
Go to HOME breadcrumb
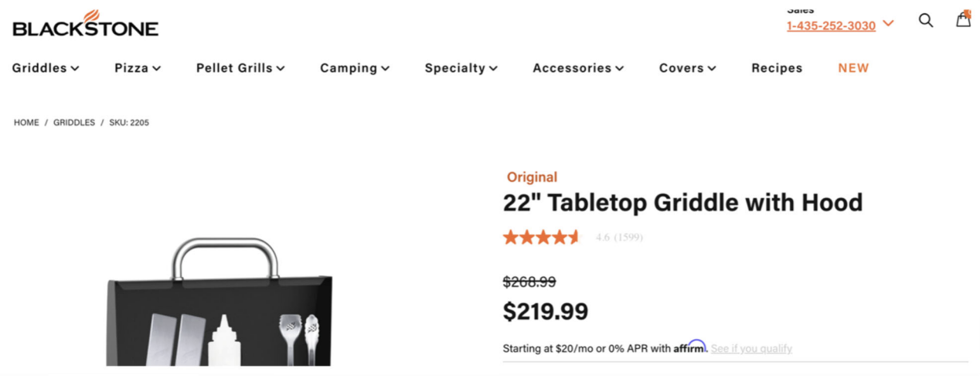tap(26, 123)
